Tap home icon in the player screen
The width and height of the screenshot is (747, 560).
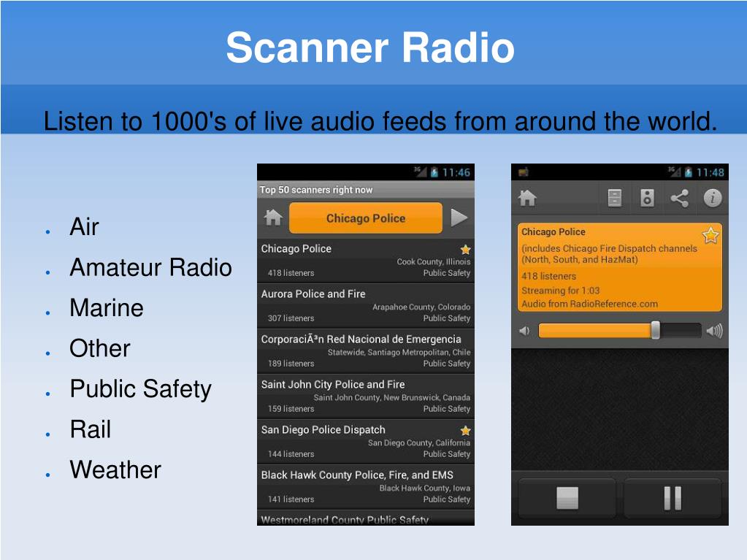tap(527, 198)
